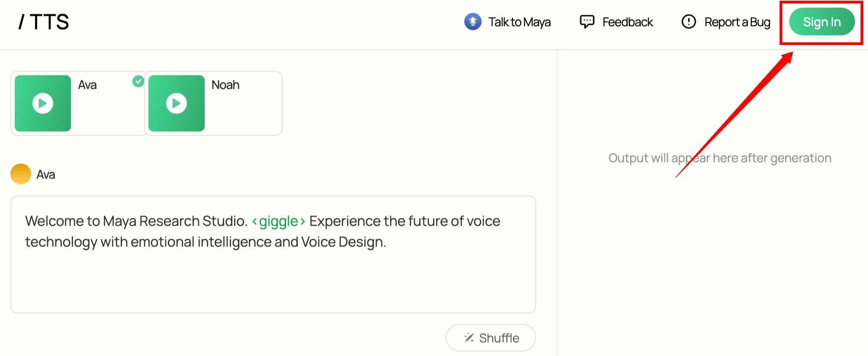Click the / TTS page title
868x356 pixels.
(x=44, y=22)
